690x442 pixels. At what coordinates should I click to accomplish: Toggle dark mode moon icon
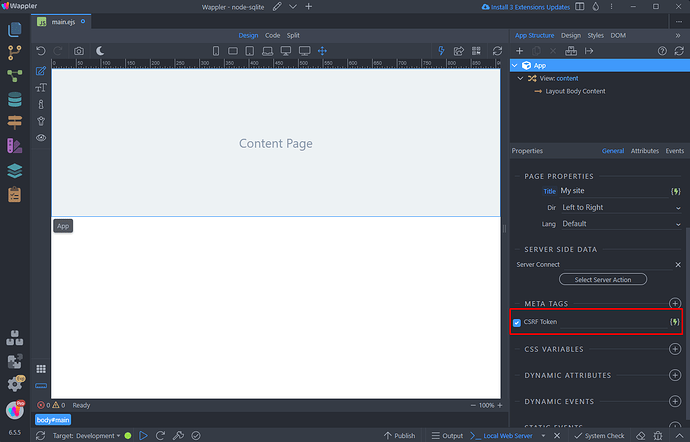tap(100, 51)
